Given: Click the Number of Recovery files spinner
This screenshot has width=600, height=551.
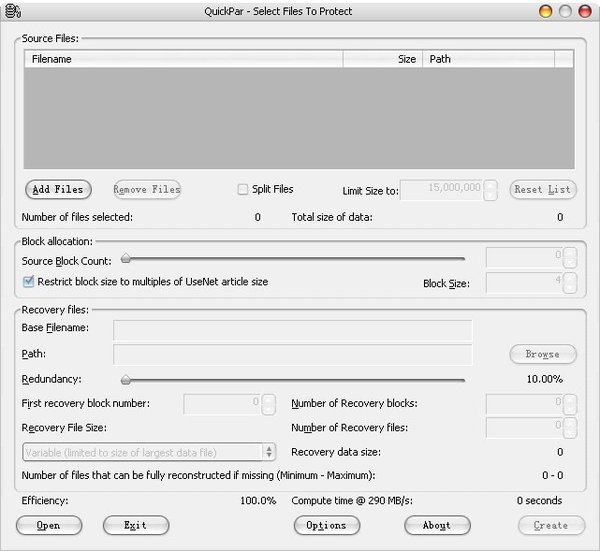Looking at the screenshot, I should coord(570,428).
